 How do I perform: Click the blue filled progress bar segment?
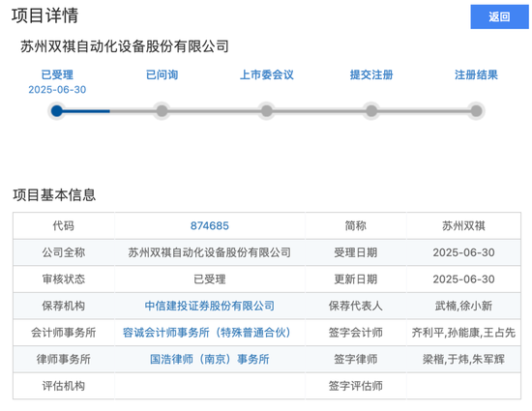pyautogui.click(x=86, y=111)
